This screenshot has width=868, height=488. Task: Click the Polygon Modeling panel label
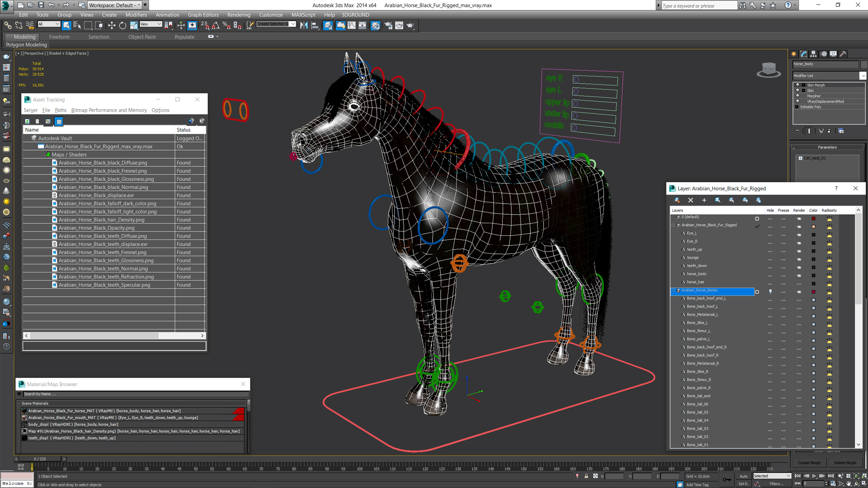(26, 45)
